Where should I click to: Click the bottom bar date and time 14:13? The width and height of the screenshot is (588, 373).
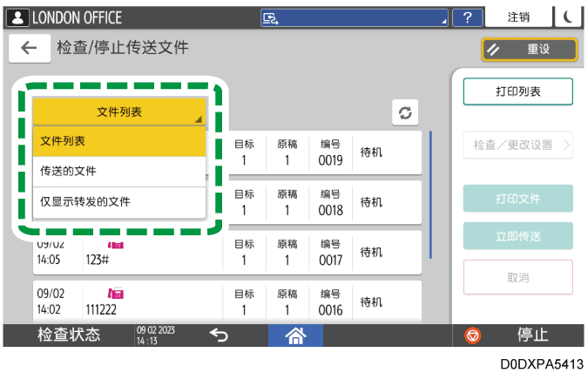[x=155, y=336]
